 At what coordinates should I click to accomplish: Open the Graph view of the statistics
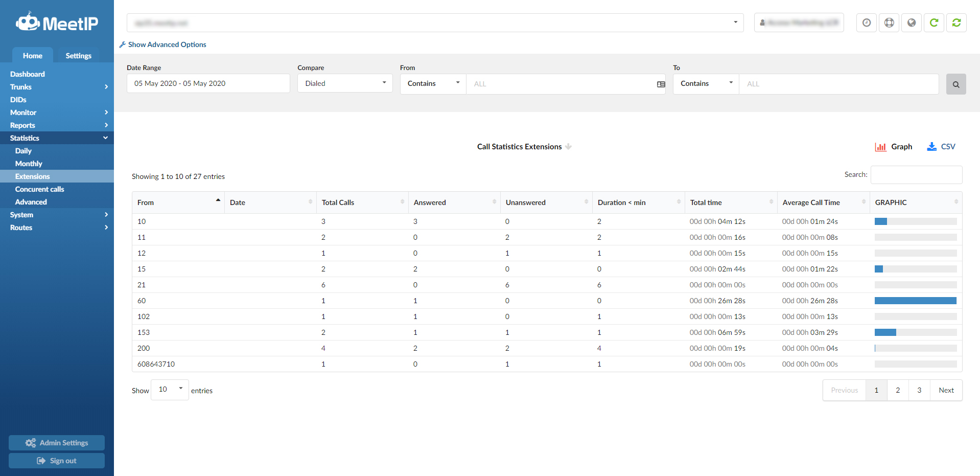tap(894, 147)
